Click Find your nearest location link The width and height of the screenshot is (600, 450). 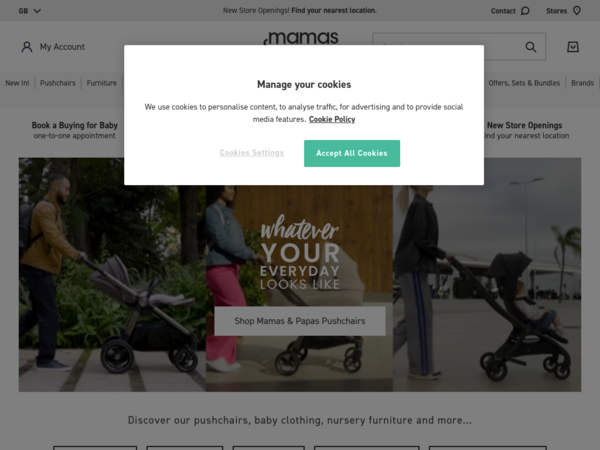pyautogui.click(x=334, y=10)
